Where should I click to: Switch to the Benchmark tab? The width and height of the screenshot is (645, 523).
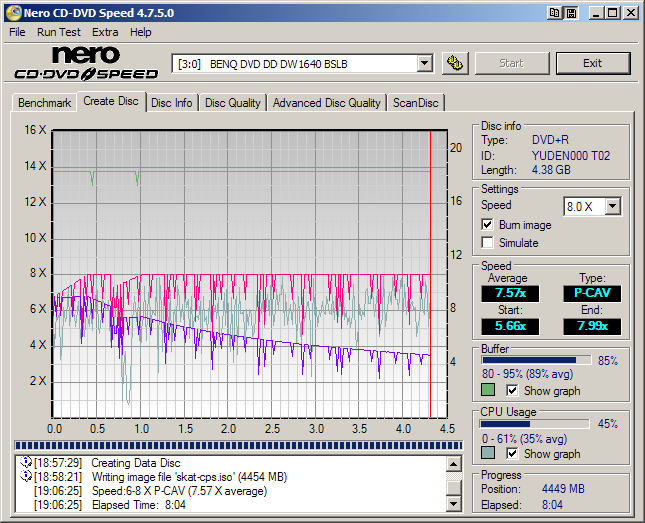pos(44,103)
